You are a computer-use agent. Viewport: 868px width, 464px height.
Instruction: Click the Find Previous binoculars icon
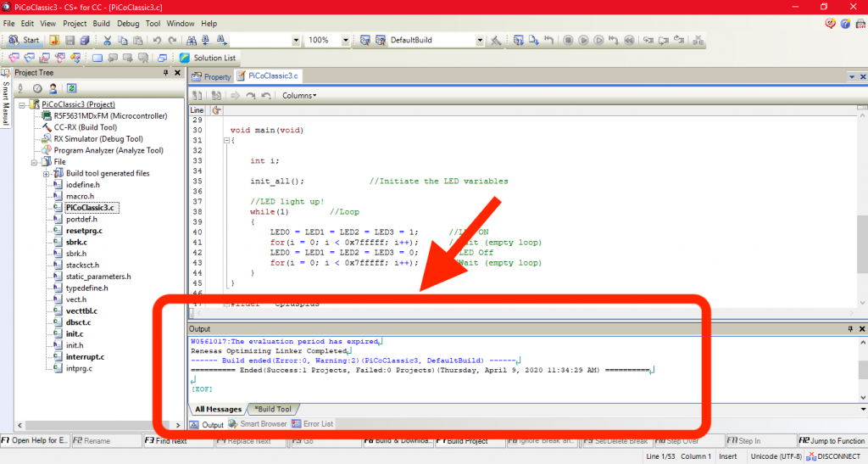[206, 40]
